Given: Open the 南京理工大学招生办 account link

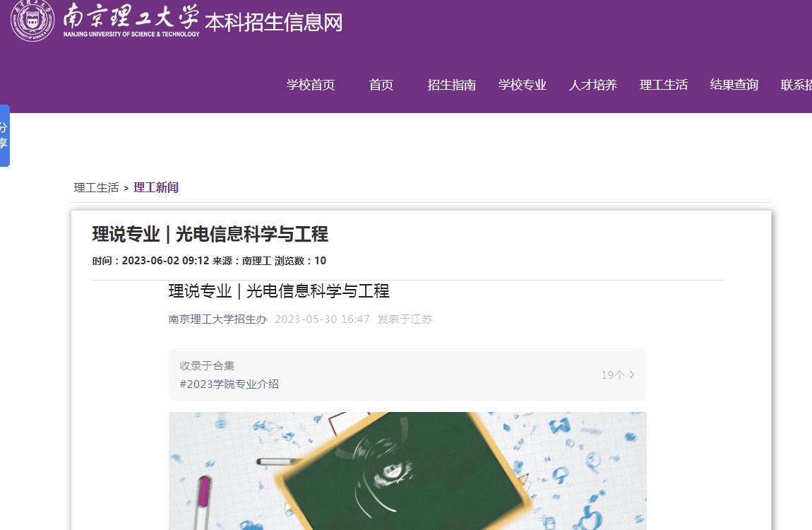Looking at the screenshot, I should coord(217,319).
